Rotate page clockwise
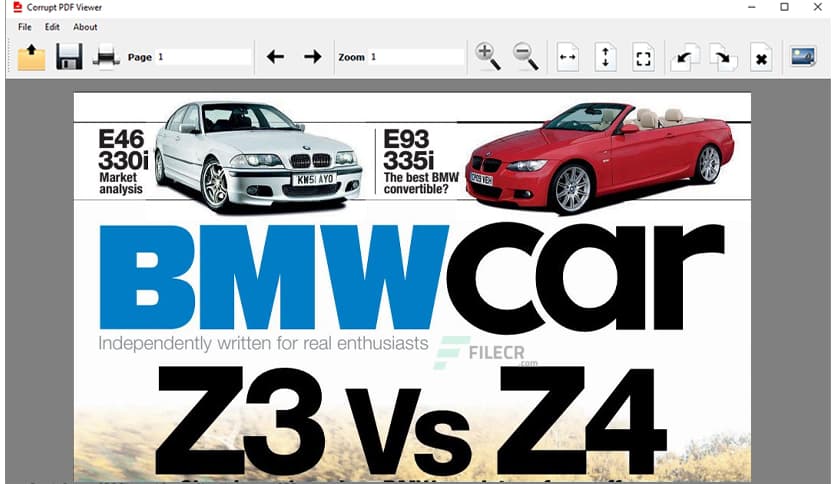This screenshot has height=484, width=836. 724,57
